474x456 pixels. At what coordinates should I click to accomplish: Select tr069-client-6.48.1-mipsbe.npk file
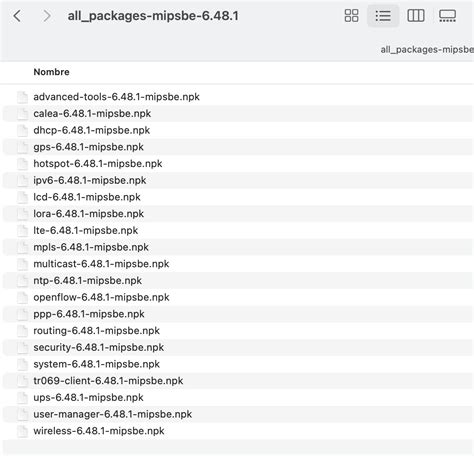(108, 381)
